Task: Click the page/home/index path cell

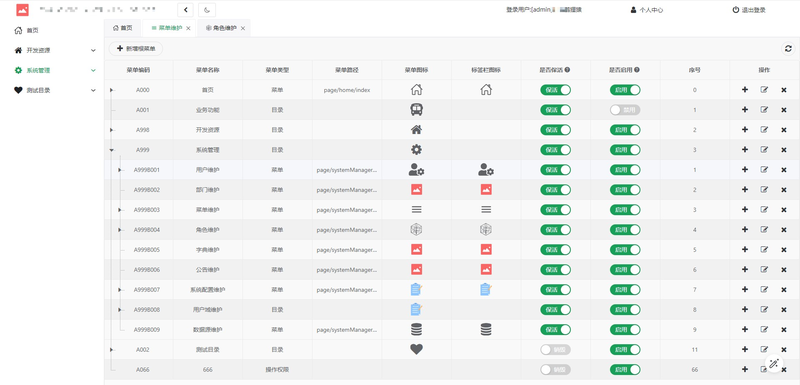Action: coord(347,90)
